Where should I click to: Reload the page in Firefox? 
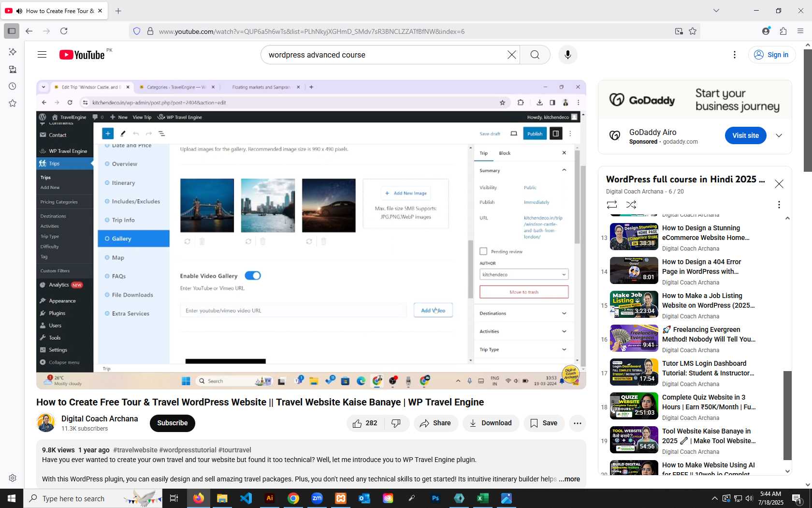[64, 31]
